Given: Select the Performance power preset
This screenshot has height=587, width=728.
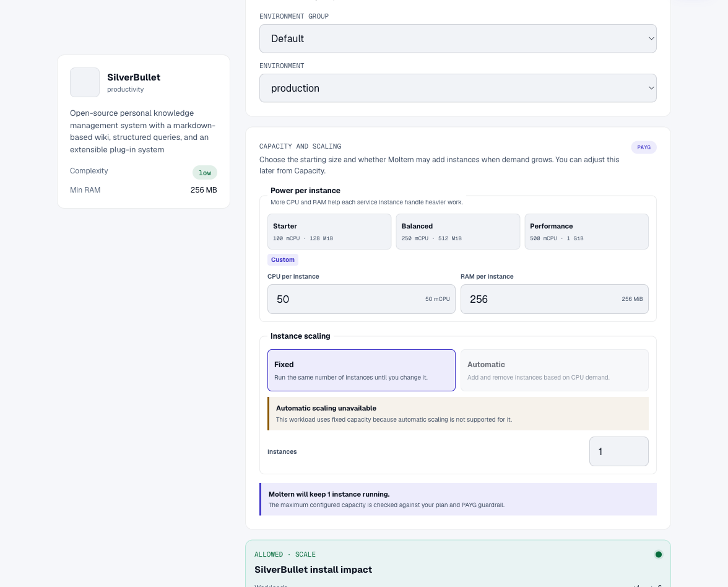Looking at the screenshot, I should (x=586, y=232).
